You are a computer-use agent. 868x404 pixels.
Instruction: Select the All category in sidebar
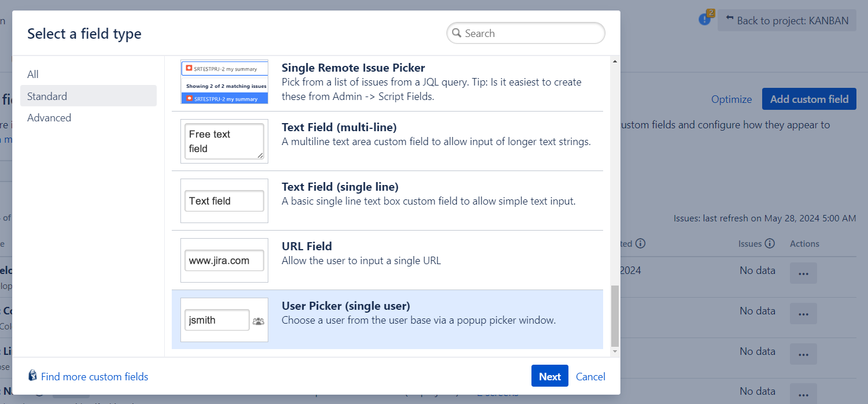[x=33, y=75]
